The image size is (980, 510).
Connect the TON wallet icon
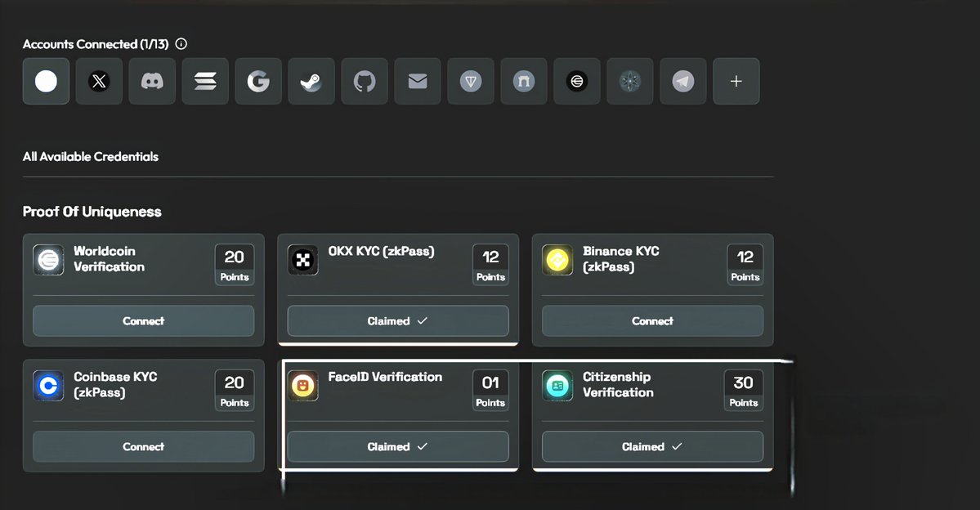471,81
